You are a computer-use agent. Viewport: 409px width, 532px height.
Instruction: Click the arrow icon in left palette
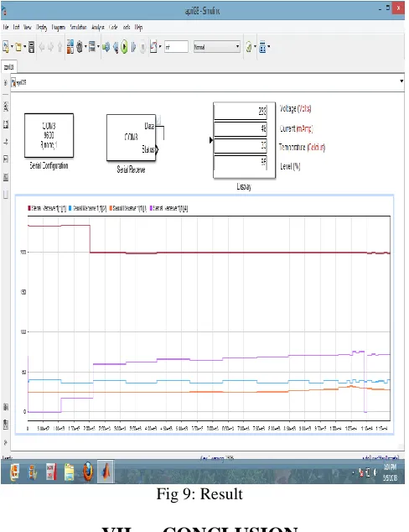[x=6, y=142]
